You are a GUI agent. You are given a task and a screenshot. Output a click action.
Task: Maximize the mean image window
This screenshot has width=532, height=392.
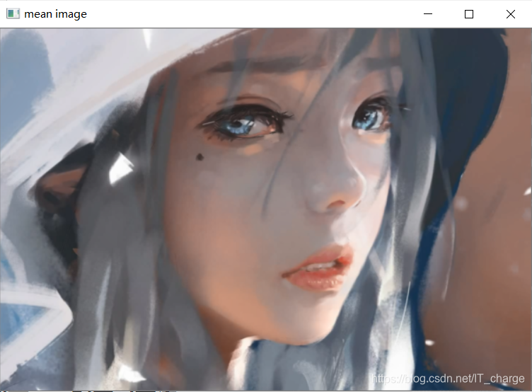click(469, 14)
